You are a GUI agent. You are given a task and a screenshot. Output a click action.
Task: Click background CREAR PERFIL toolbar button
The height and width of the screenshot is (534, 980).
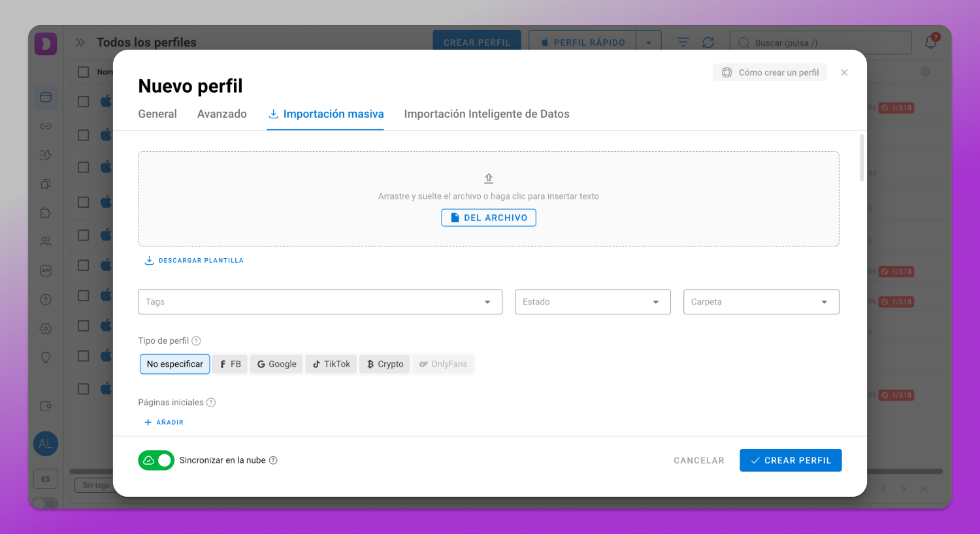pyautogui.click(x=477, y=41)
